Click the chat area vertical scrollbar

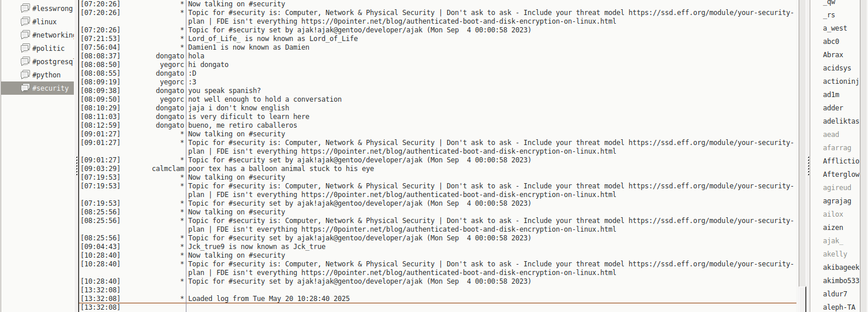[802, 144]
